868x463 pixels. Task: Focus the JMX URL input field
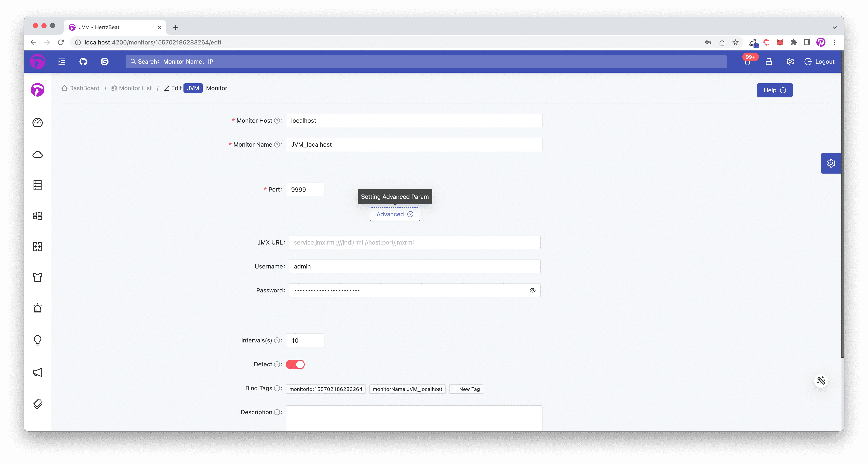point(414,242)
